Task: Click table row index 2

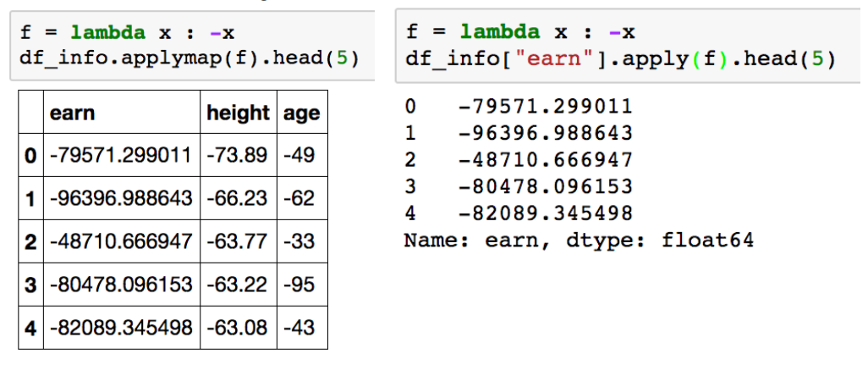Action: (x=31, y=241)
